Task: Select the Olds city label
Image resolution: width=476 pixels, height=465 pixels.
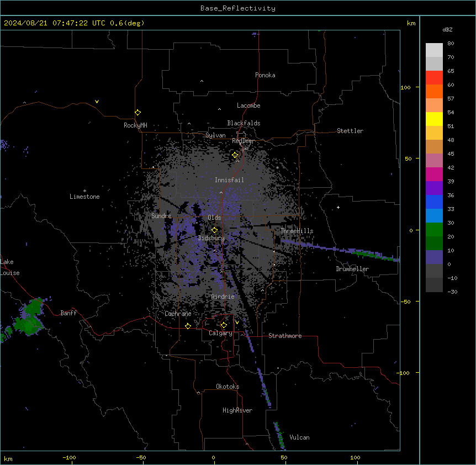Action: [214, 218]
